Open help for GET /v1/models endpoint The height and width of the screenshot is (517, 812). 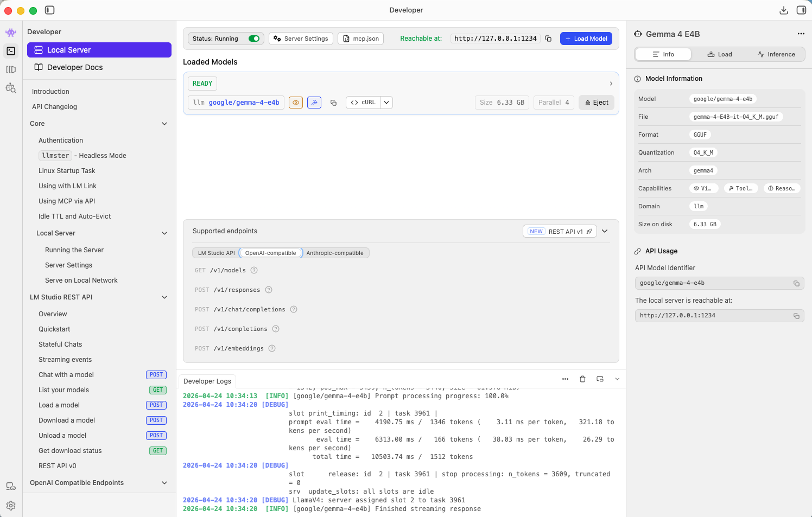pos(254,270)
